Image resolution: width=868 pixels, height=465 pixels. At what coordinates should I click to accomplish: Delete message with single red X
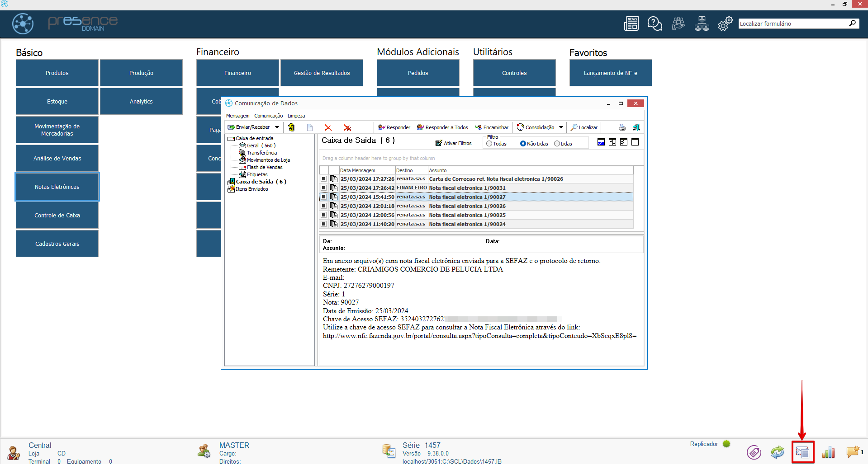(x=328, y=128)
